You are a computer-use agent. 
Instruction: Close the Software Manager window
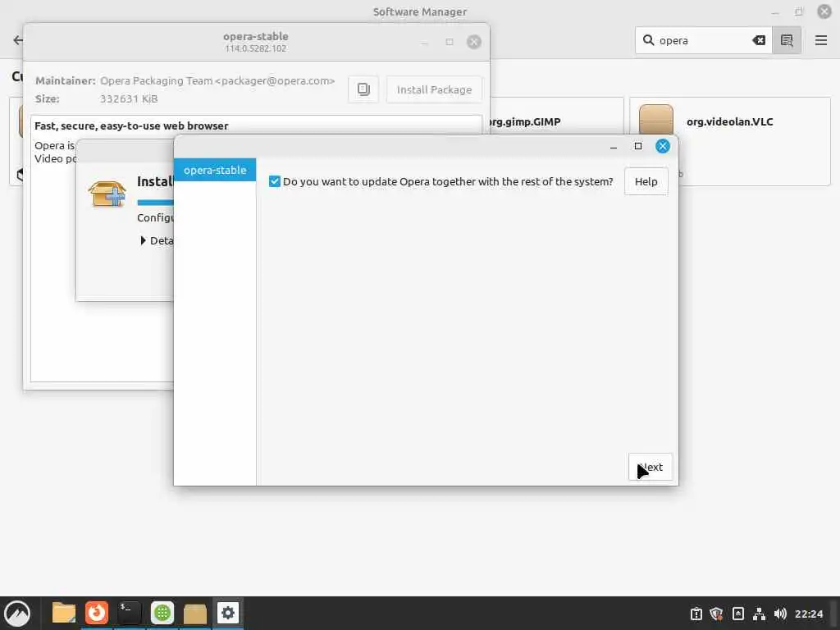pyautogui.click(x=824, y=11)
